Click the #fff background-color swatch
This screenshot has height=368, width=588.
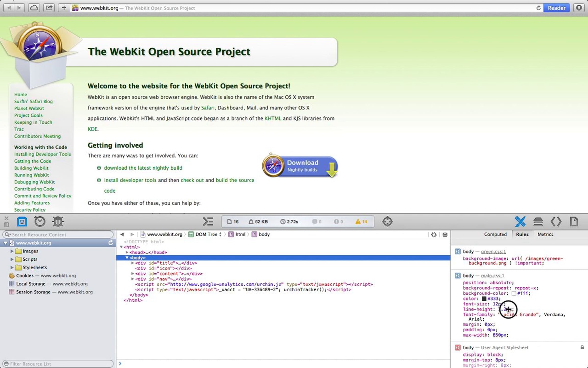(x=514, y=293)
